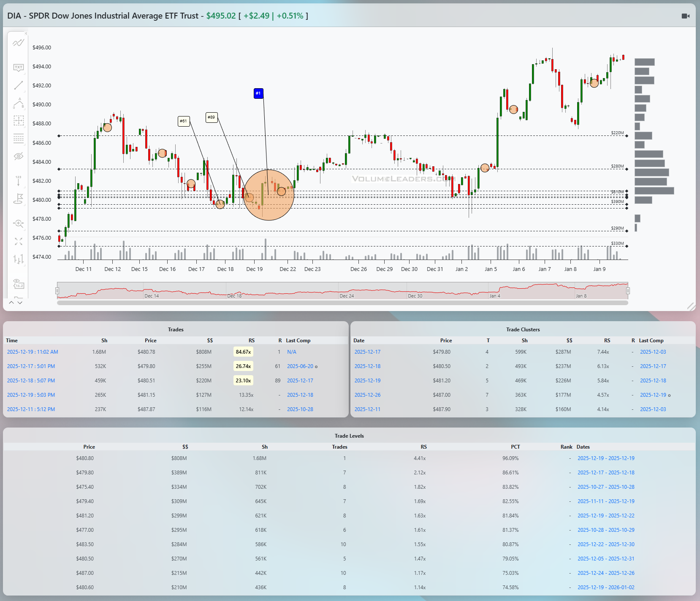Click the 23.10x RS badge
Image resolution: width=700 pixels, height=601 pixels.
coord(243,381)
